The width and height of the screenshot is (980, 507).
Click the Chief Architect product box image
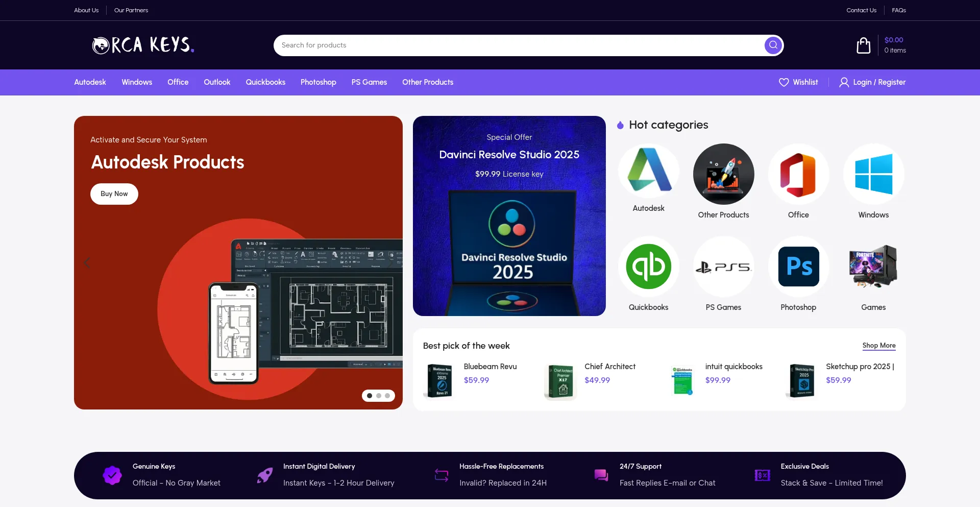[x=560, y=381]
